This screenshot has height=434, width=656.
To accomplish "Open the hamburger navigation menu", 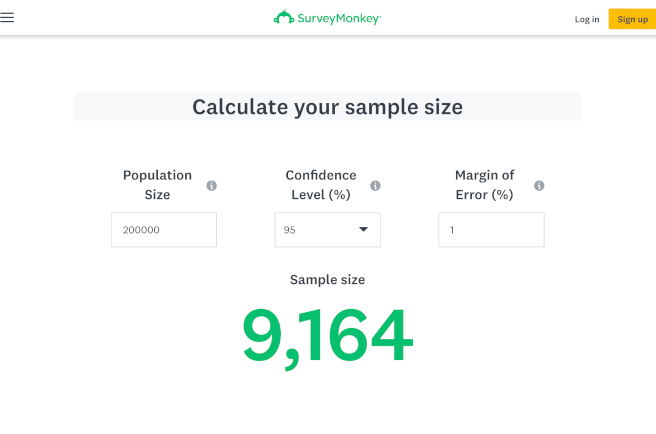I will coord(8,18).
